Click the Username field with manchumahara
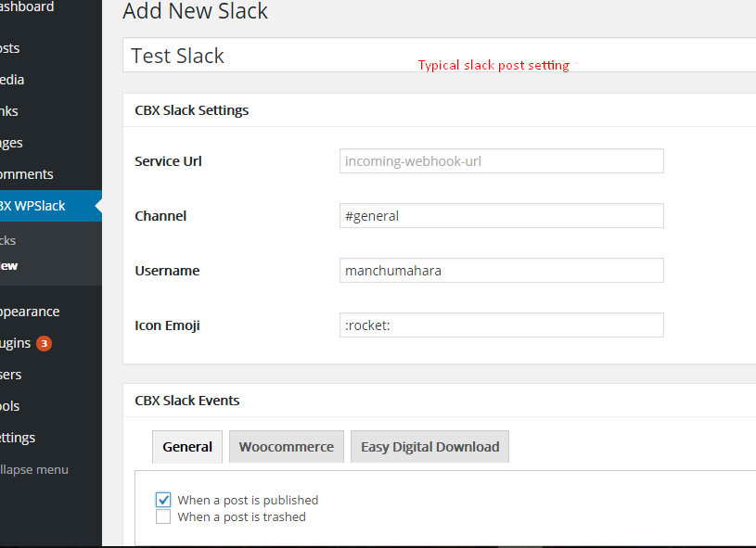Screen dimensions: 756x548 pyautogui.click(x=502, y=271)
